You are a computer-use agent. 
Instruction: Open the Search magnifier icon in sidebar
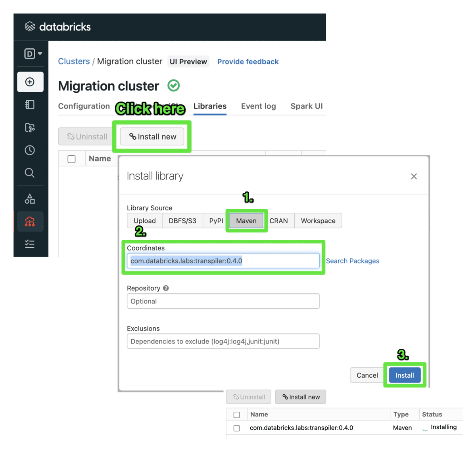coord(30,173)
